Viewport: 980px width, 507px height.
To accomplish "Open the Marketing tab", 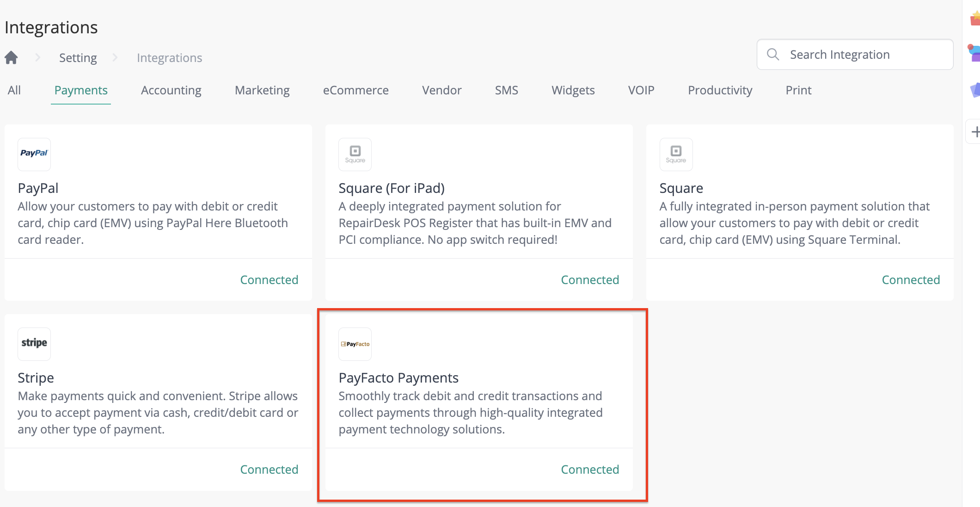I will click(262, 90).
